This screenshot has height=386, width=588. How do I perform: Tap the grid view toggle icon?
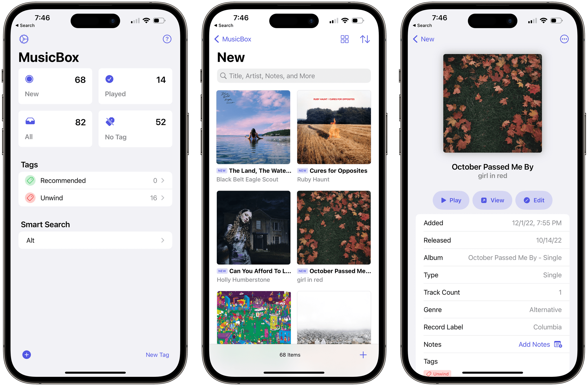pos(345,39)
